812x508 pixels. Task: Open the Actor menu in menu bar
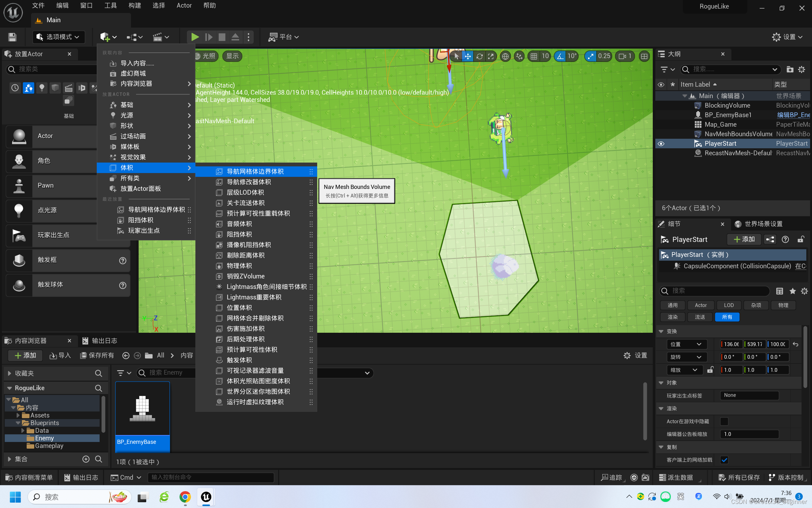(x=184, y=5)
